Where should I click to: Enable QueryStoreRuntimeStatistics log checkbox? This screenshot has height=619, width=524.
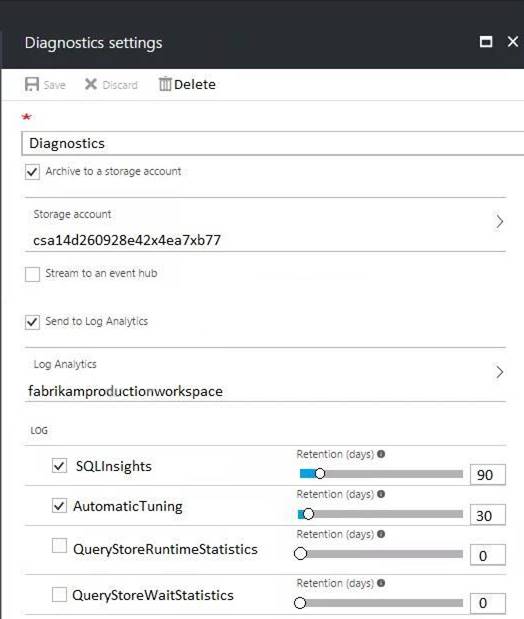click(59, 546)
